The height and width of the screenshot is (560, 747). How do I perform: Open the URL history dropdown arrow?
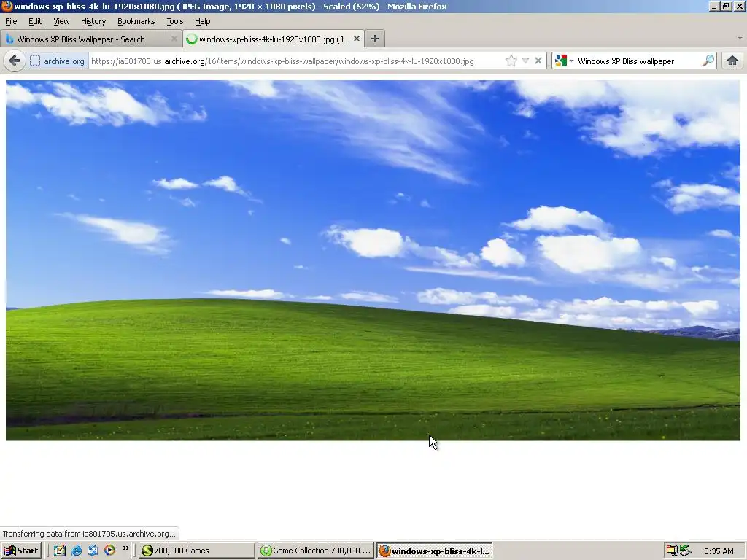(525, 61)
